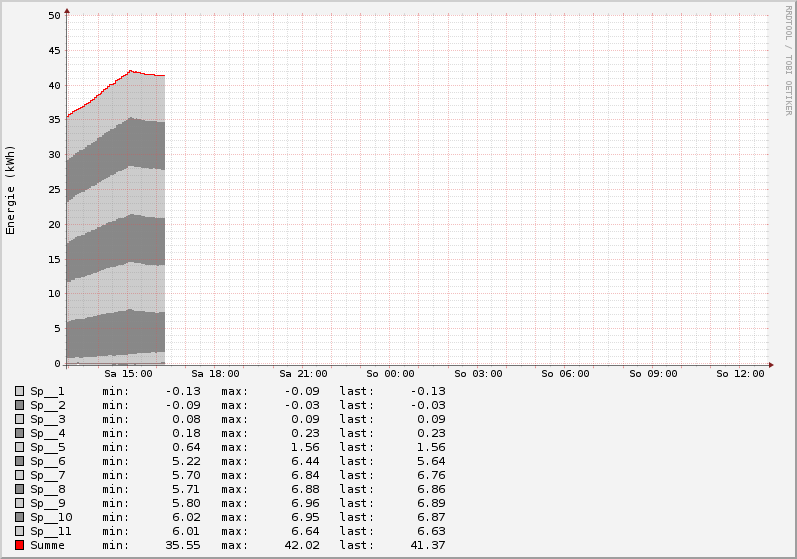Select the Sp__4 legend color square
Screen dimensions: 797x559
pos(19,433)
